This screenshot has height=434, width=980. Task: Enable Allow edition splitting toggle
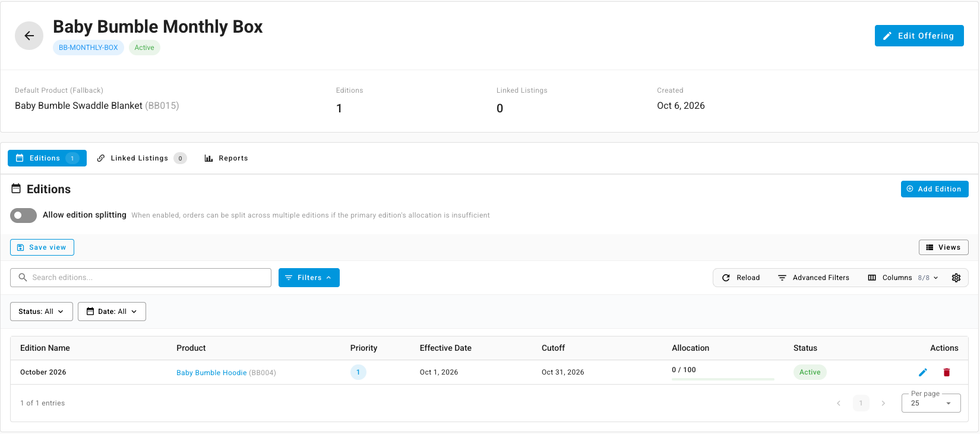coord(23,215)
